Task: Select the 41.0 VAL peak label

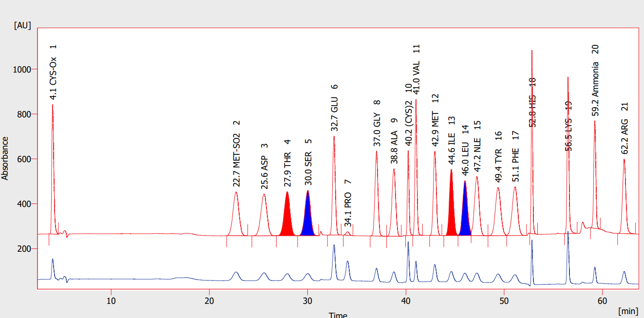Action: click(416, 69)
